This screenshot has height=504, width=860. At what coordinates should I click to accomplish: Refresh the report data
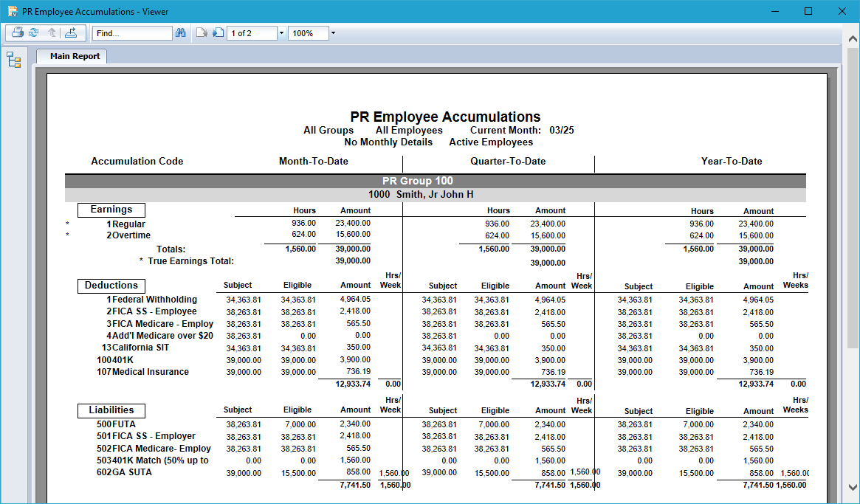(x=34, y=33)
